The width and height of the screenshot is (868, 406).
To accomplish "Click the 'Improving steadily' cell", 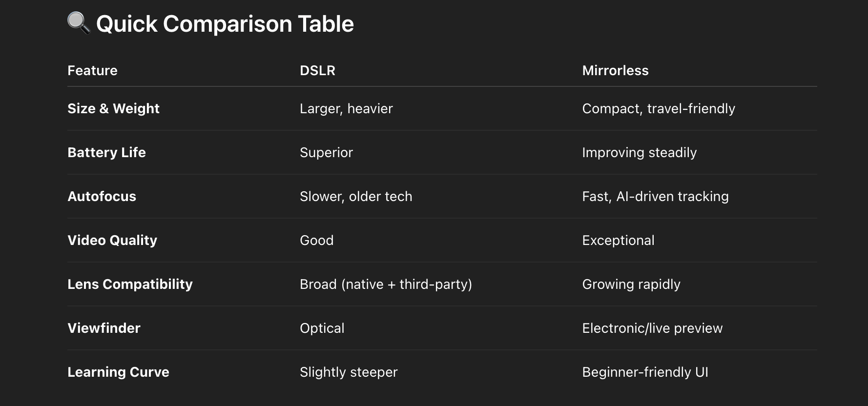I will coord(639,152).
